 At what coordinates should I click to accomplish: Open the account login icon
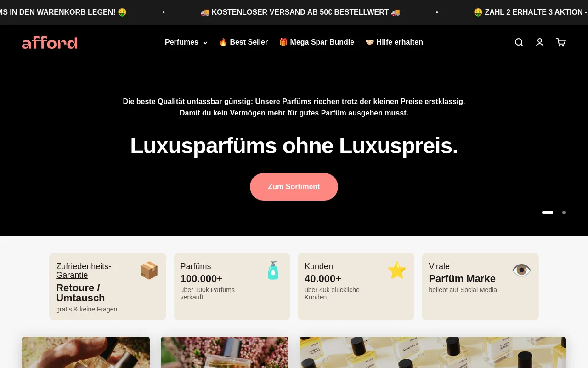click(540, 42)
